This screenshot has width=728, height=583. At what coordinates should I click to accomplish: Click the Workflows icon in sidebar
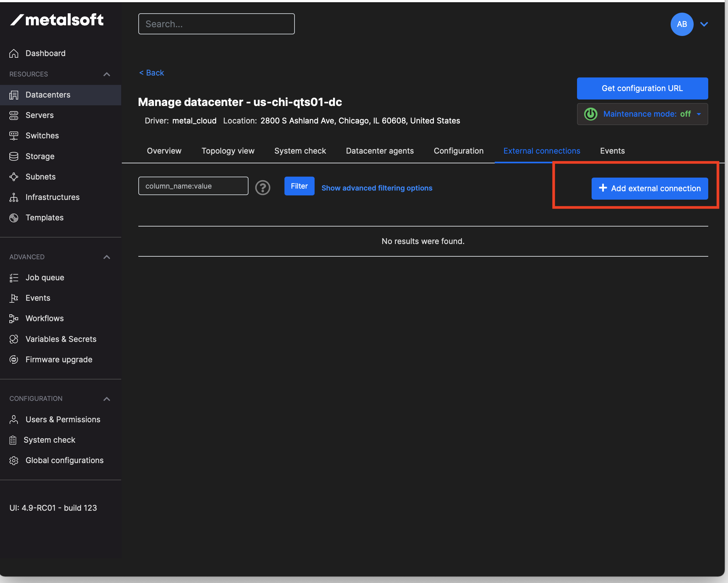coord(14,319)
